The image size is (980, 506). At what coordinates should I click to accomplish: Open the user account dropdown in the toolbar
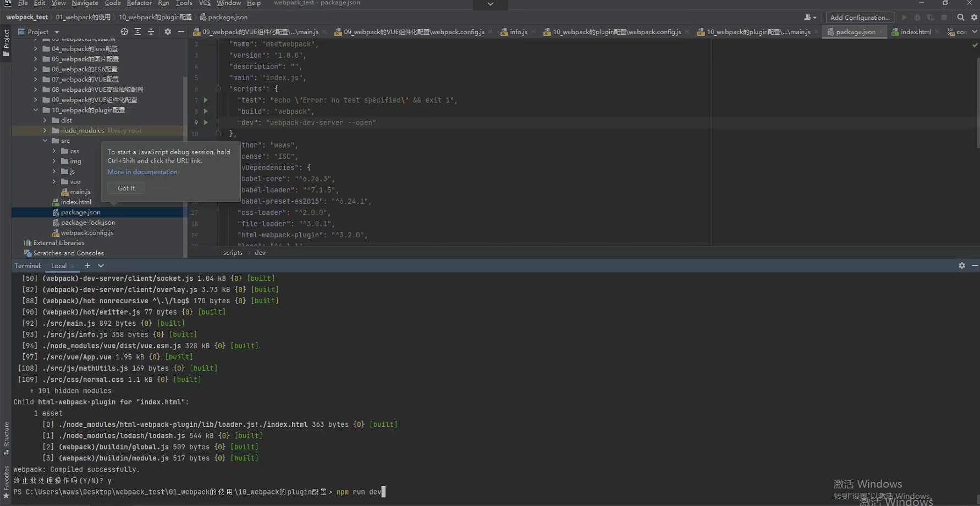(x=810, y=18)
